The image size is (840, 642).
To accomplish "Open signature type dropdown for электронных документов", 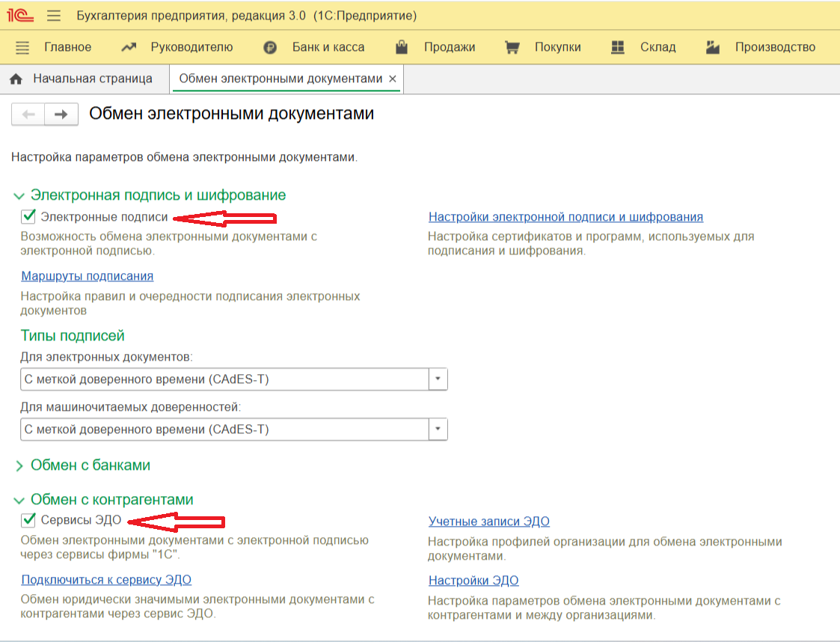I will tap(438, 379).
